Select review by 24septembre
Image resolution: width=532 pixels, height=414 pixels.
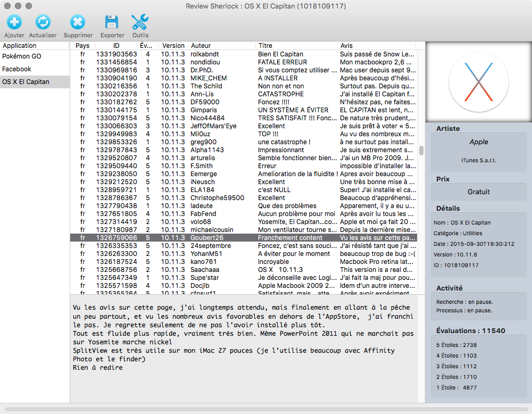click(x=243, y=246)
